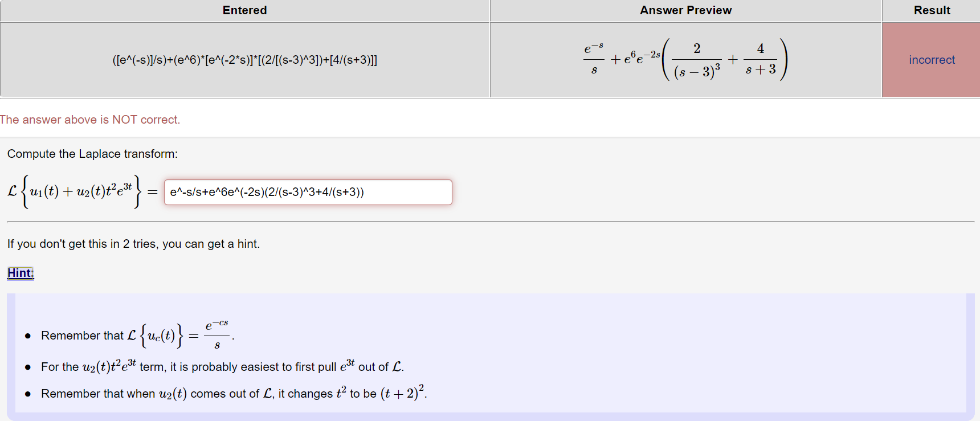
Task: Click the incorrect result cell
Action: pyautogui.click(x=931, y=60)
